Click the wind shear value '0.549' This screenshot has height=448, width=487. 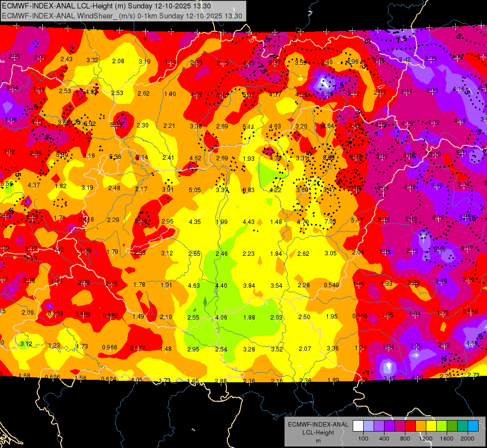coord(331,285)
